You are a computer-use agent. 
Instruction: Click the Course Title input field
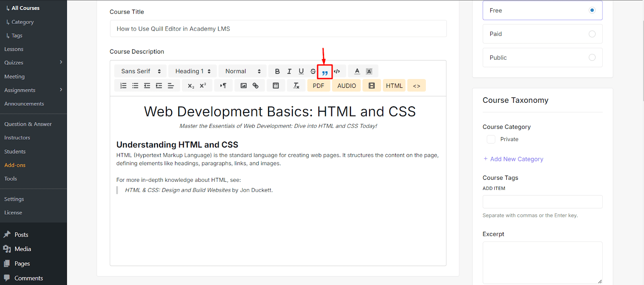click(x=278, y=29)
